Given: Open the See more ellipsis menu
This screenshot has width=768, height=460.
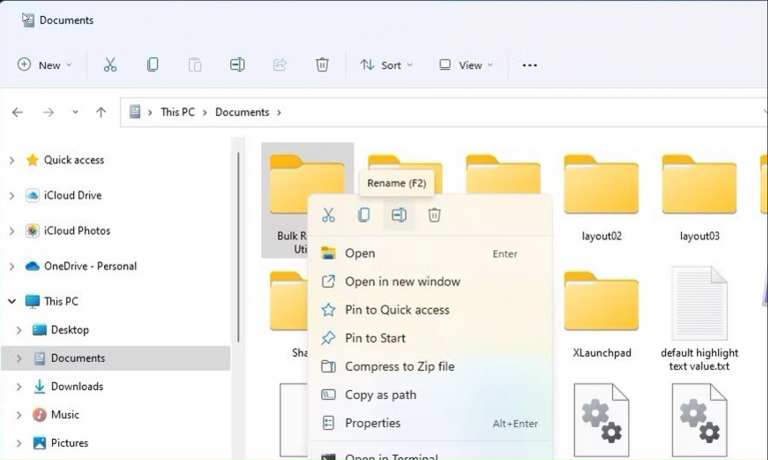Looking at the screenshot, I should point(530,65).
